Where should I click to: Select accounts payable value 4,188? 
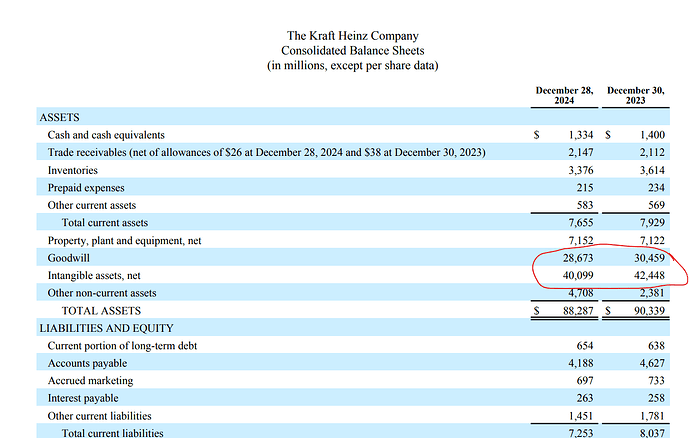click(580, 363)
